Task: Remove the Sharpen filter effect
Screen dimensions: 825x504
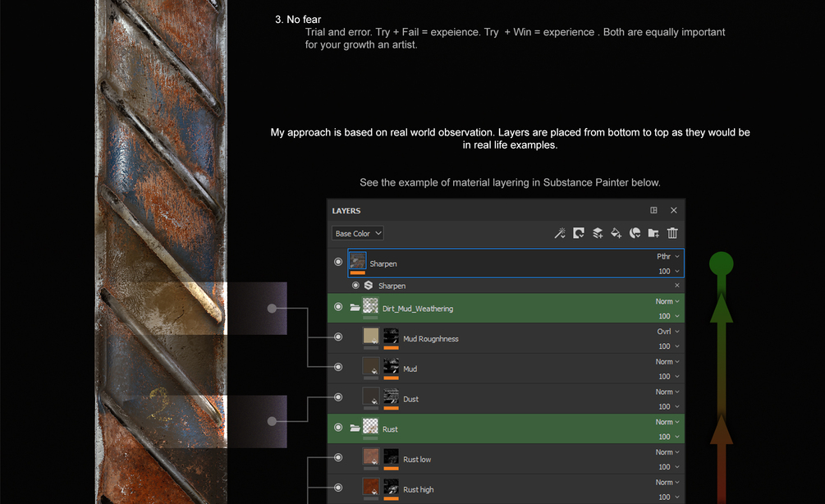Action: [x=677, y=285]
